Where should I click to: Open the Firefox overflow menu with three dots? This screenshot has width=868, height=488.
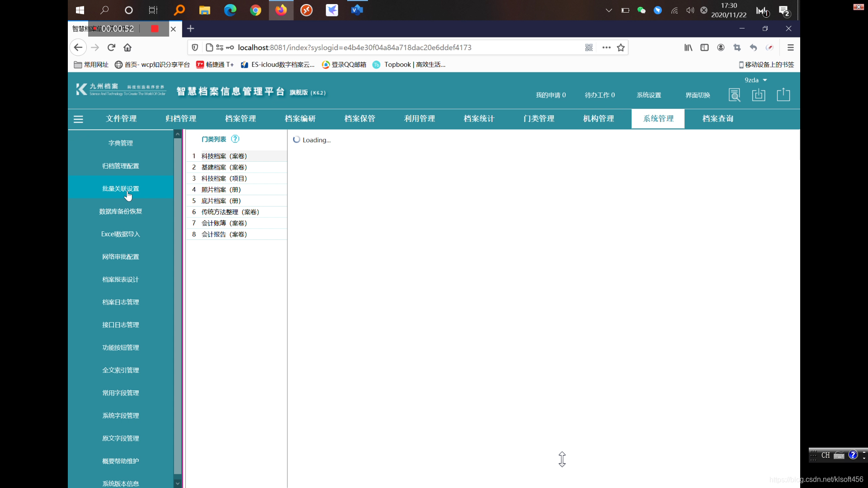[606, 47]
